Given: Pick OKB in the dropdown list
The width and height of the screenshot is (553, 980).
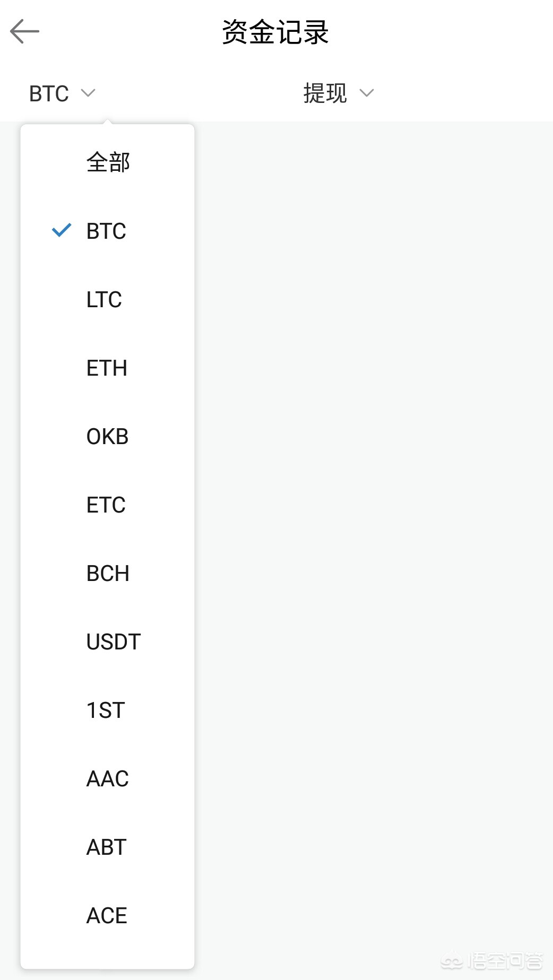Looking at the screenshot, I should tap(107, 437).
